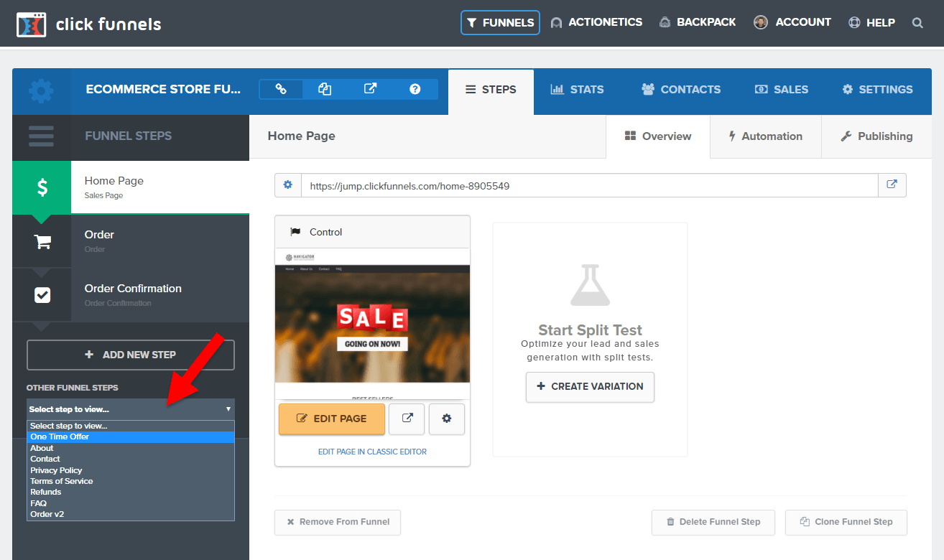Viewport: 944px width, 560px height.
Task: Click the hamburger icon beside Funnel Steps
Action: point(41,136)
